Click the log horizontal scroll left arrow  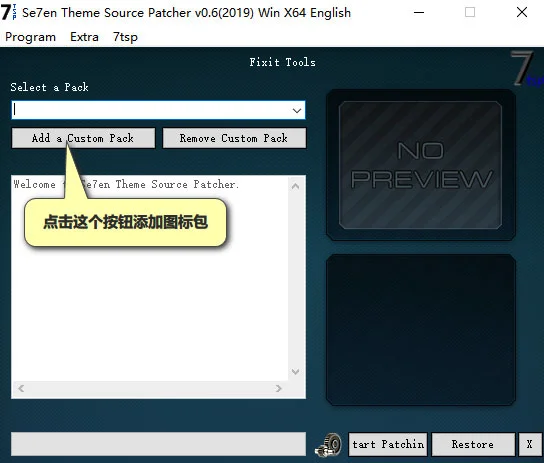(x=21, y=388)
